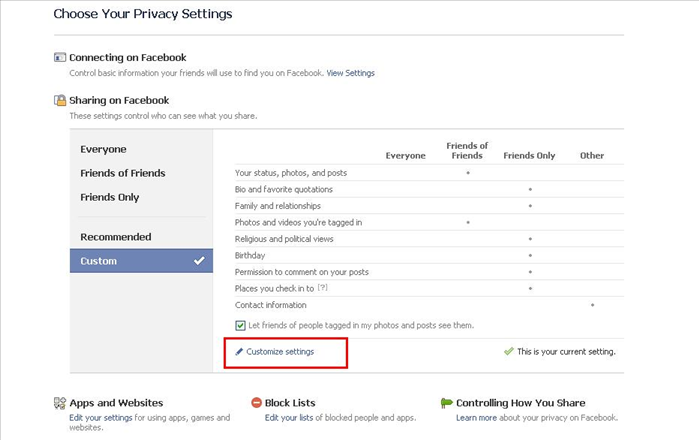Click the Friends Only dot in Birthday row
This screenshot has height=440, width=699.
[530, 255]
